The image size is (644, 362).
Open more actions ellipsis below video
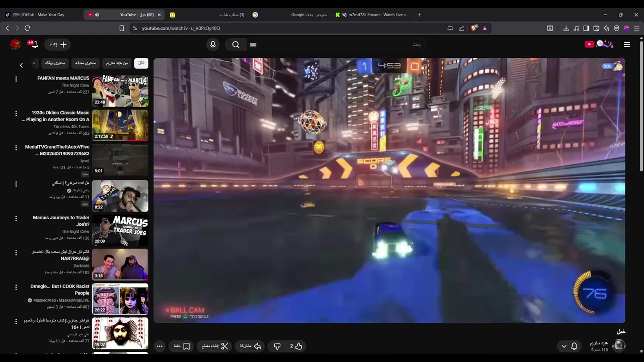[x=159, y=346]
